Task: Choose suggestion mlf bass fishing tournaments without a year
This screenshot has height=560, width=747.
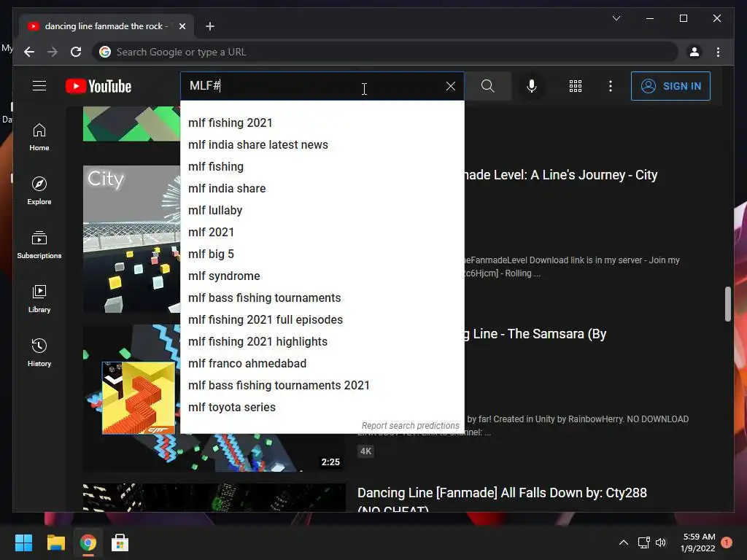Action: point(322,298)
